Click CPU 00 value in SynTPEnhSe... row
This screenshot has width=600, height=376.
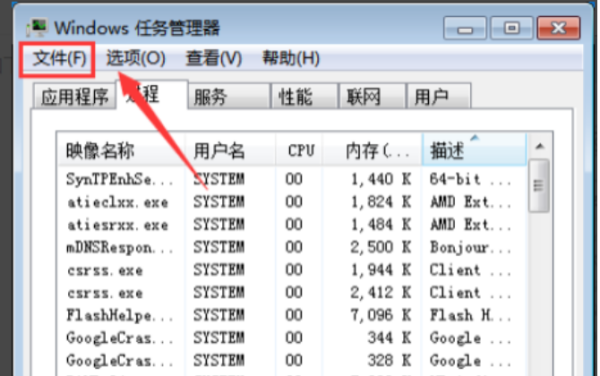[x=294, y=179]
